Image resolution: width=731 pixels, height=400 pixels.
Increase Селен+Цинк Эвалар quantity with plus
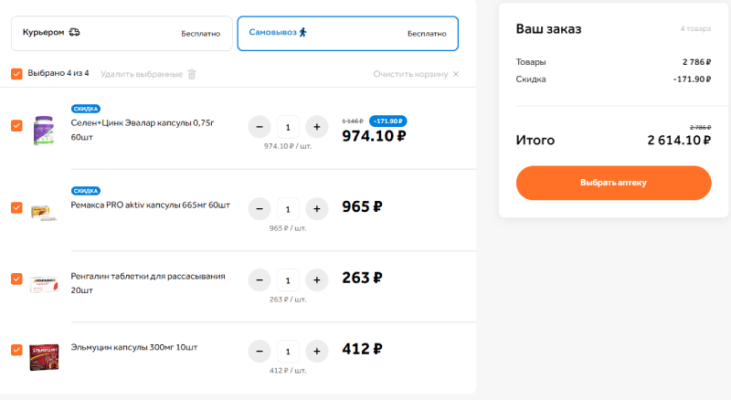click(316, 127)
